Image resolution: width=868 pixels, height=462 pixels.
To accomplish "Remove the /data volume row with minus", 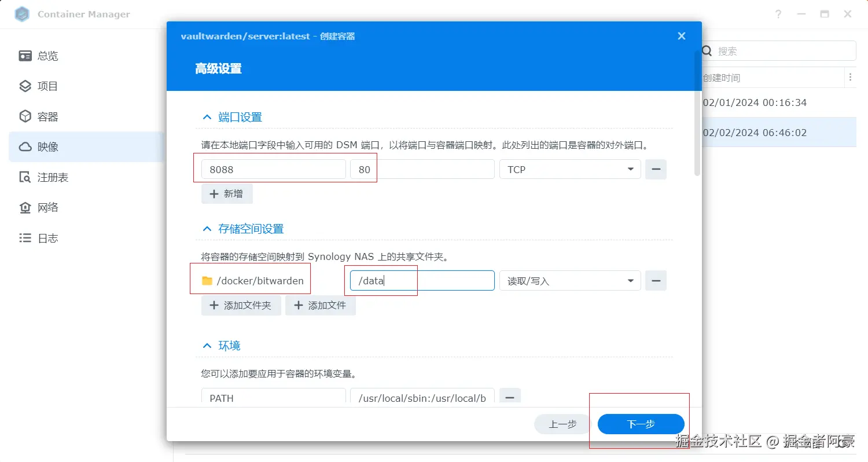I will [656, 281].
